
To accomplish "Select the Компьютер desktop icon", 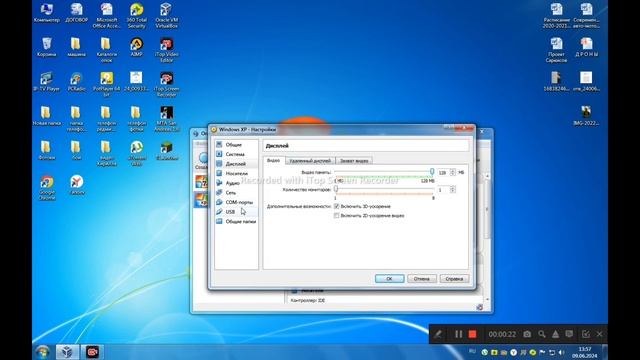I will (47, 13).
